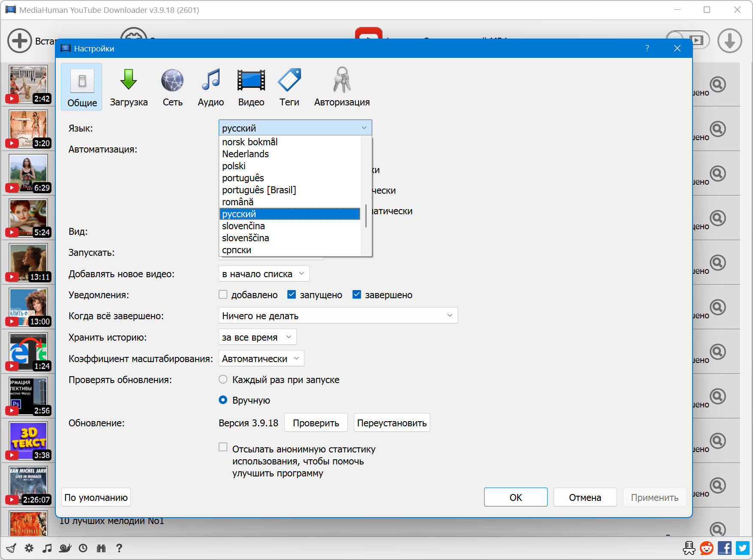This screenshot has height=560, width=753.
Task: Select Nederlands in the language list
Action: coord(245,154)
